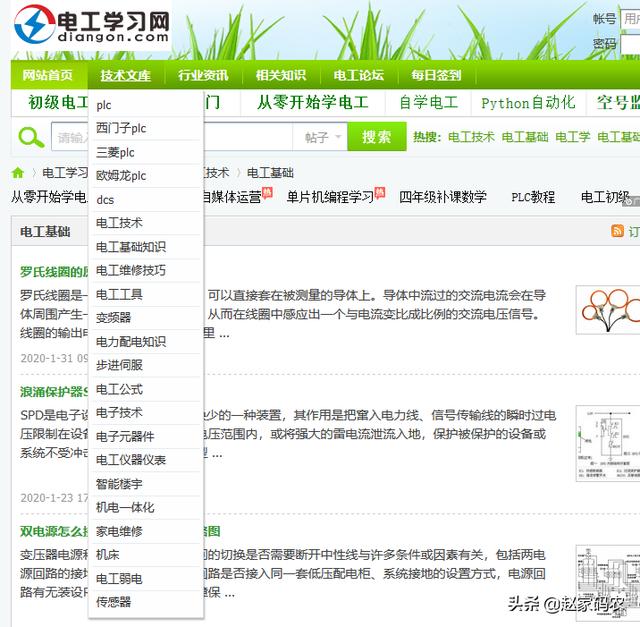640x627 pixels.
Task: Select 变频器 from the dropdown menu
Action: tap(146, 318)
